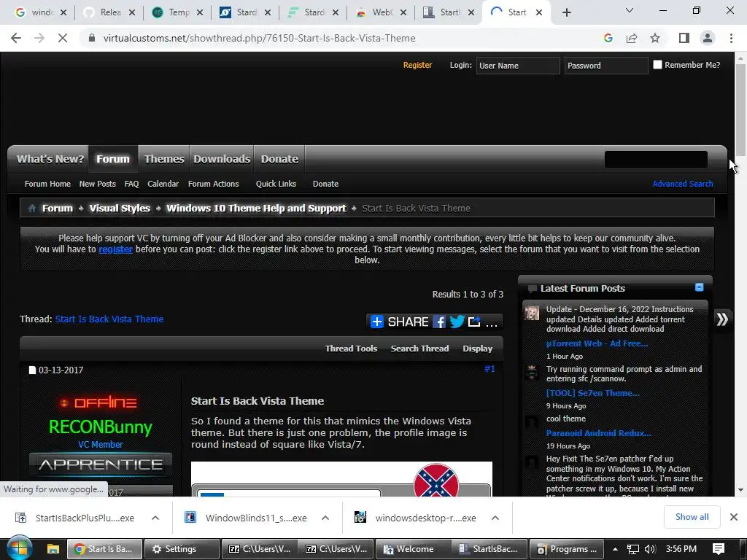Open more share options with the ellipsis

pos(491,323)
